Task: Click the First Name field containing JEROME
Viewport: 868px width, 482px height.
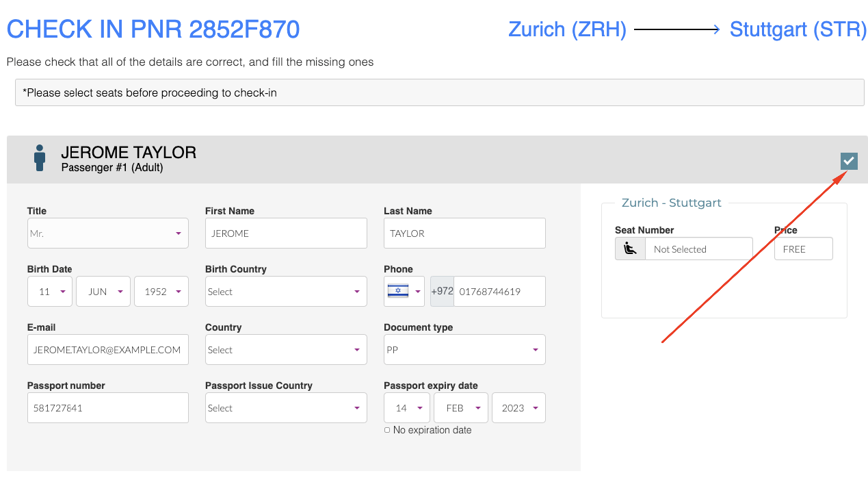Action: pyautogui.click(x=286, y=233)
